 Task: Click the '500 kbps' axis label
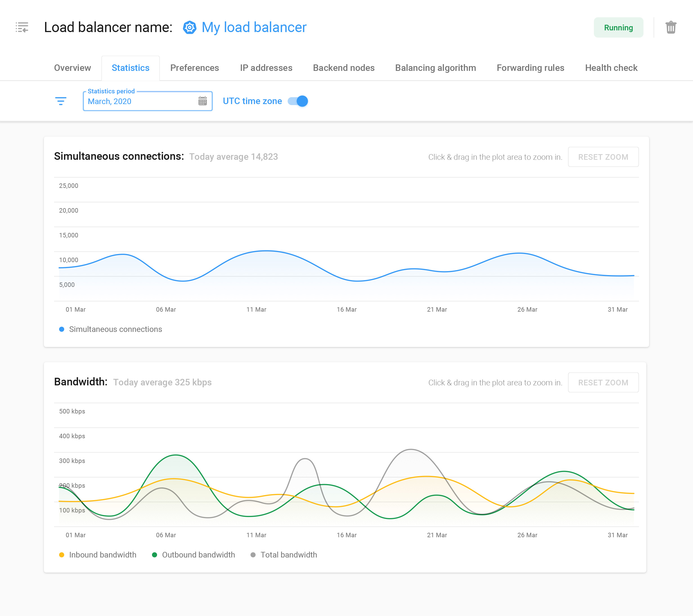[72, 411]
